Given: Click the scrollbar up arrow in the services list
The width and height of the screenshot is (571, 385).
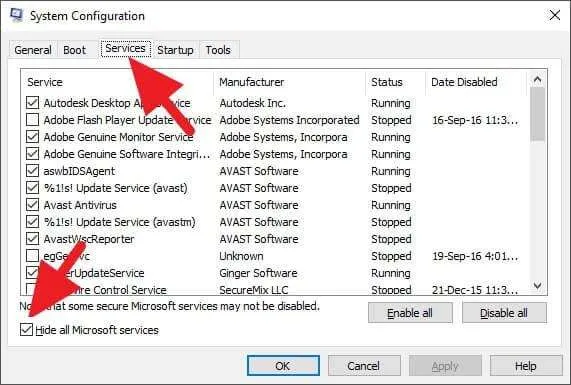Looking at the screenshot, I should click(x=537, y=80).
